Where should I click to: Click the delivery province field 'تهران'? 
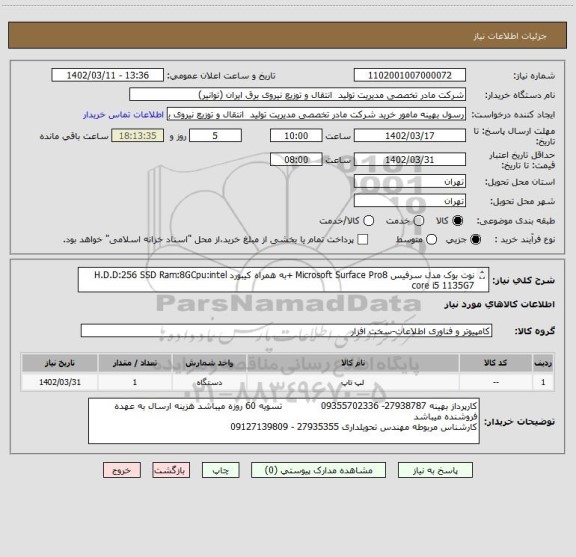click(x=410, y=182)
